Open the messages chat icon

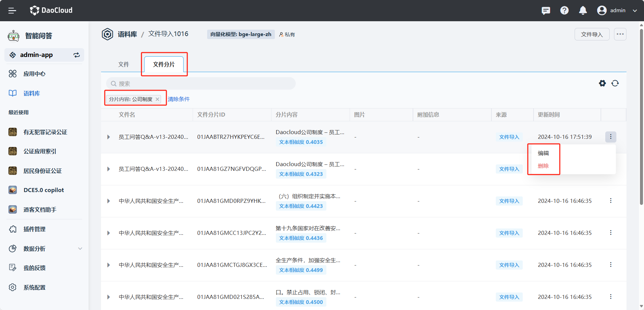546,10
